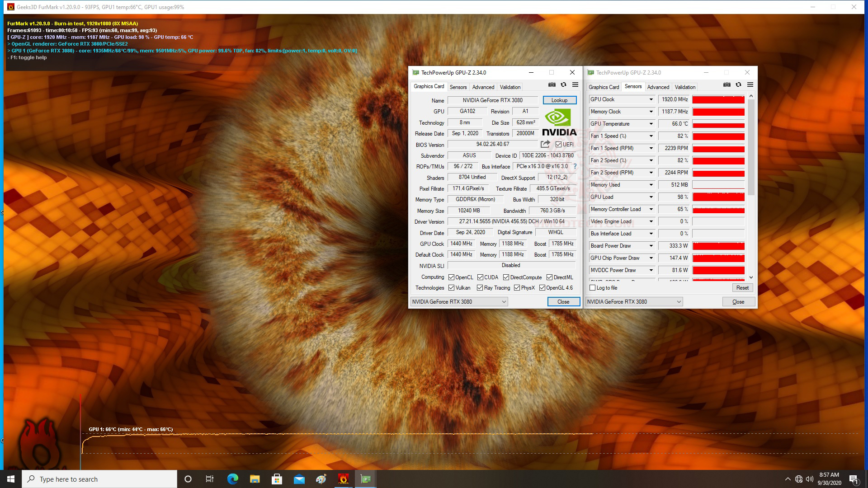Click the screenshot camera icon in GPU-Z Graphics Card window

(552, 85)
